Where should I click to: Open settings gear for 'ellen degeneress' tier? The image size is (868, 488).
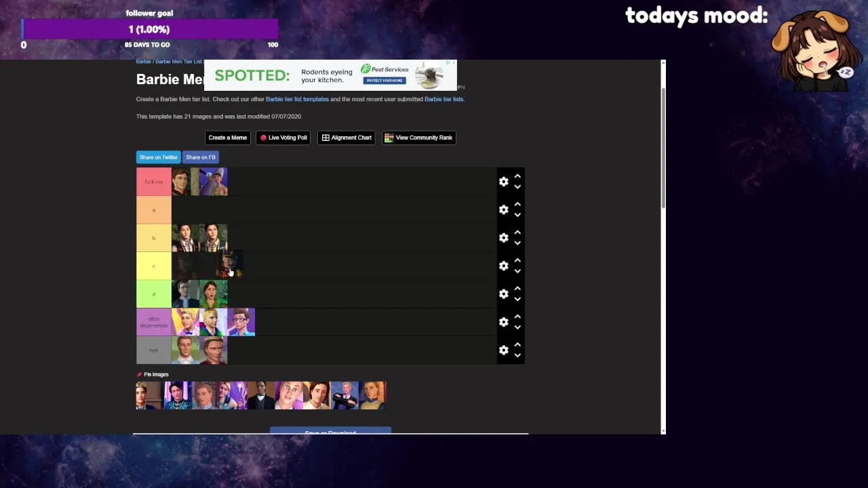pyautogui.click(x=503, y=322)
